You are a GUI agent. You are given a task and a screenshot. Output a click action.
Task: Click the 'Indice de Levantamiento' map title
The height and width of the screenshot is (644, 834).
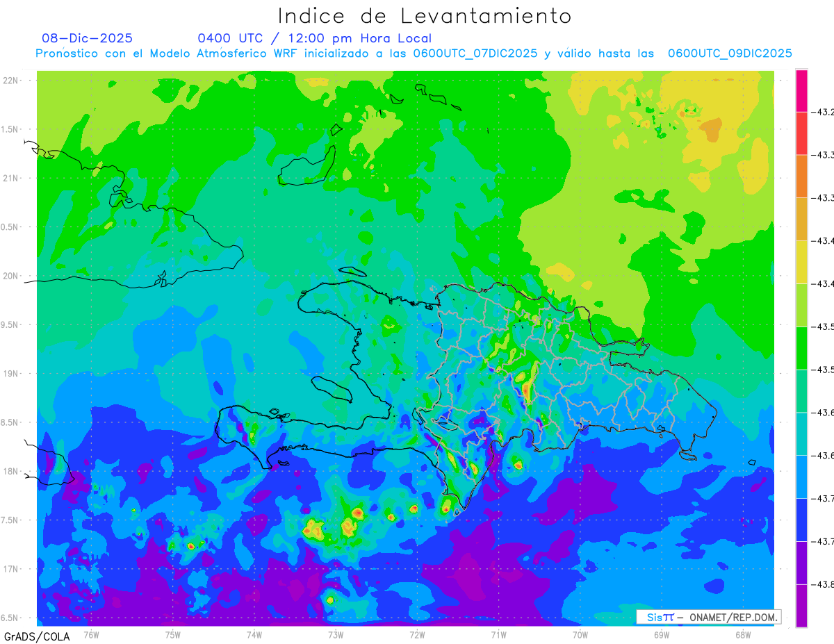(x=424, y=15)
